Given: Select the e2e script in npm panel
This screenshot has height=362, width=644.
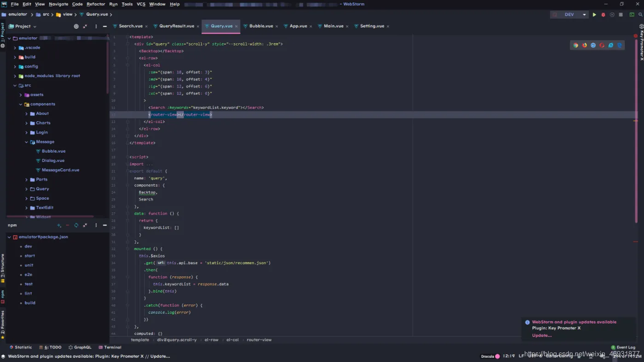Looking at the screenshot, I should pos(28,275).
